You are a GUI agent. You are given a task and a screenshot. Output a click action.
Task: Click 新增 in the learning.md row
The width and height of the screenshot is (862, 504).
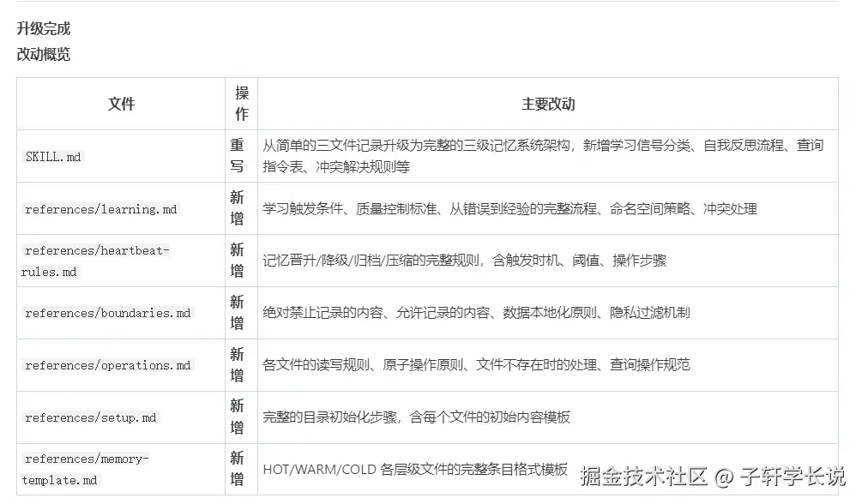point(237,208)
